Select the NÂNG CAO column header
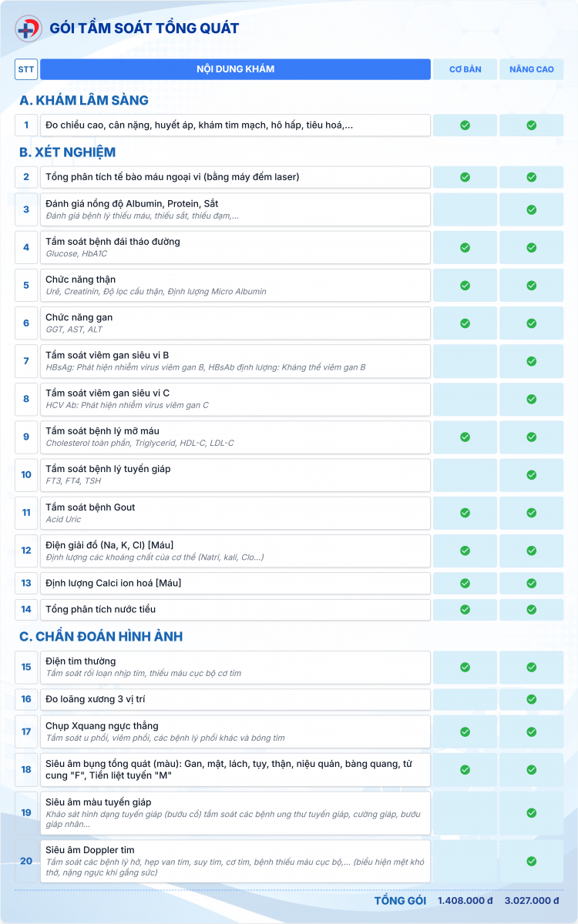 point(531,69)
